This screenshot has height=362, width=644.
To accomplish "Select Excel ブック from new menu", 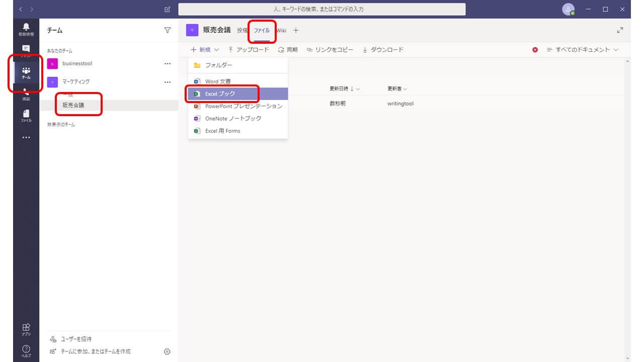I will point(220,94).
